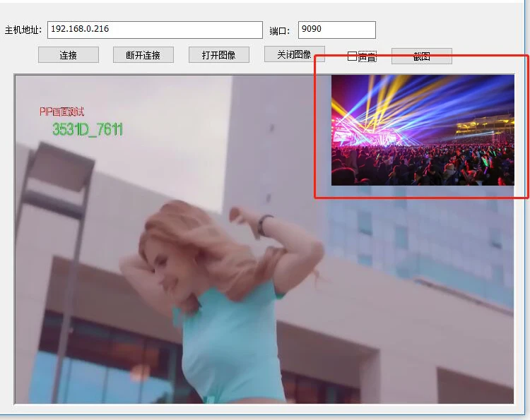Image resolution: width=530 pixels, height=420 pixels.
Task: Click the port field showing 9090
Action: [x=336, y=30]
